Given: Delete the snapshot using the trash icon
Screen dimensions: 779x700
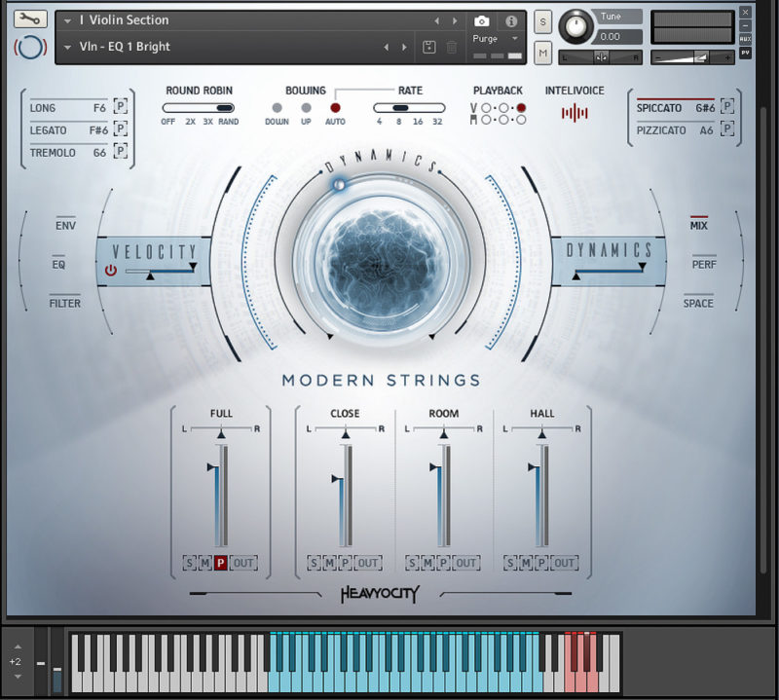Looking at the screenshot, I should pyautogui.click(x=452, y=47).
